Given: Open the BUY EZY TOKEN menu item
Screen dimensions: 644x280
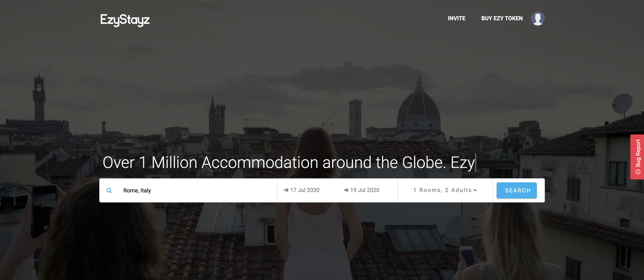Looking at the screenshot, I should tap(502, 18).
